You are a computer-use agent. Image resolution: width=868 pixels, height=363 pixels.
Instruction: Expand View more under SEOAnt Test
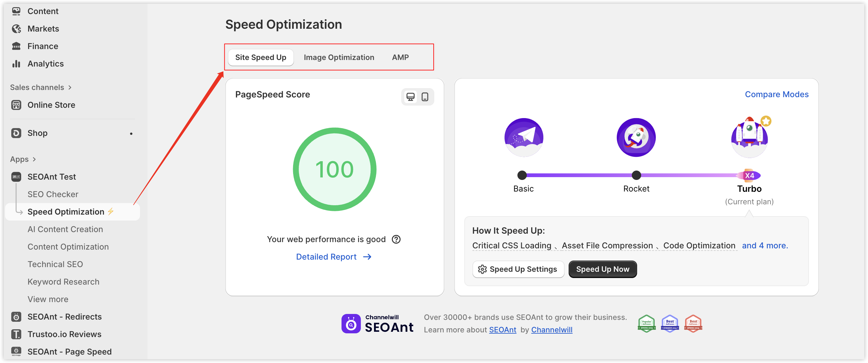[48, 299]
